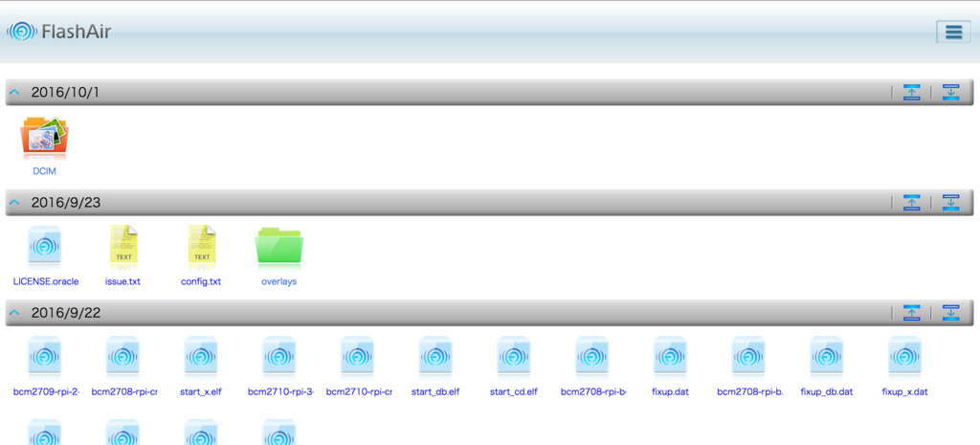Select the start_x.elf file icon
Screen dimensions: 980x445
pos(201,356)
